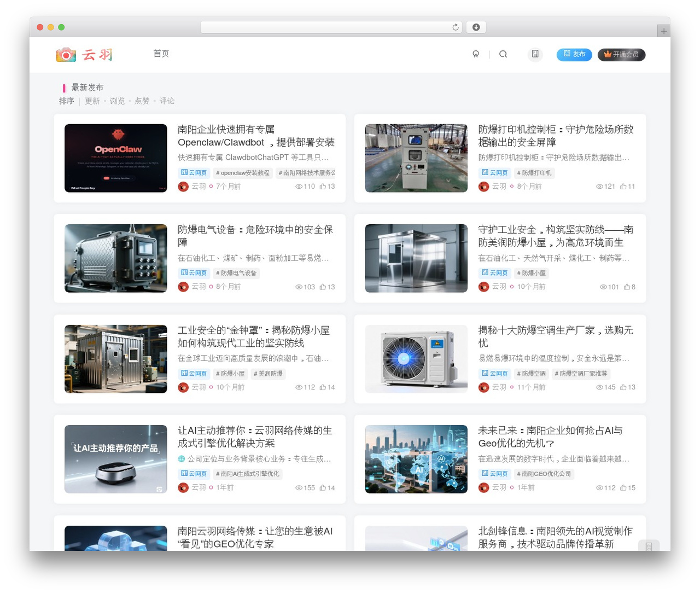Click the browser address bar
This screenshot has width=700, height=593.
(x=331, y=27)
